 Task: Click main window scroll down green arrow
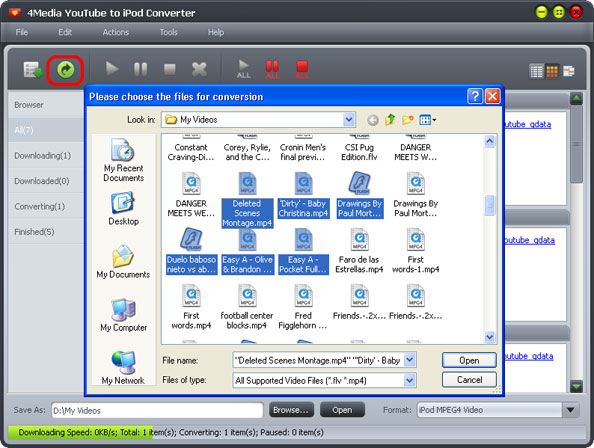[x=576, y=386]
